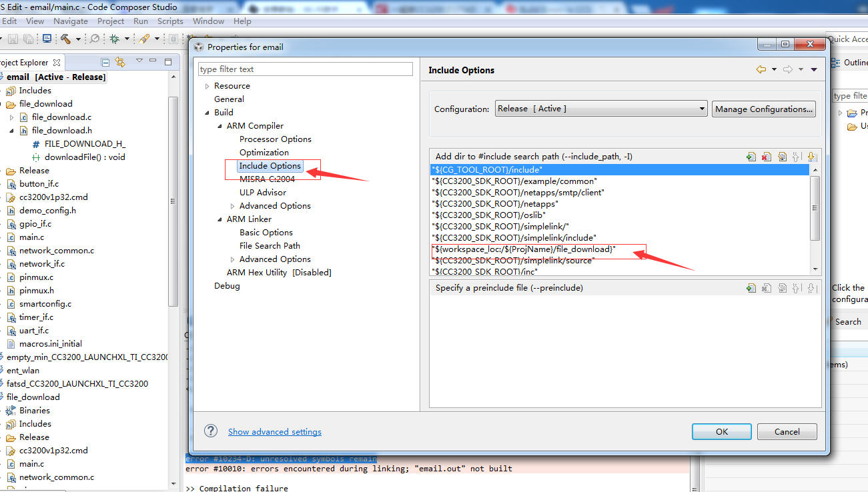This screenshot has height=492, width=868.
Task: Select Basic Options under ARM Linker
Action: pyautogui.click(x=266, y=232)
